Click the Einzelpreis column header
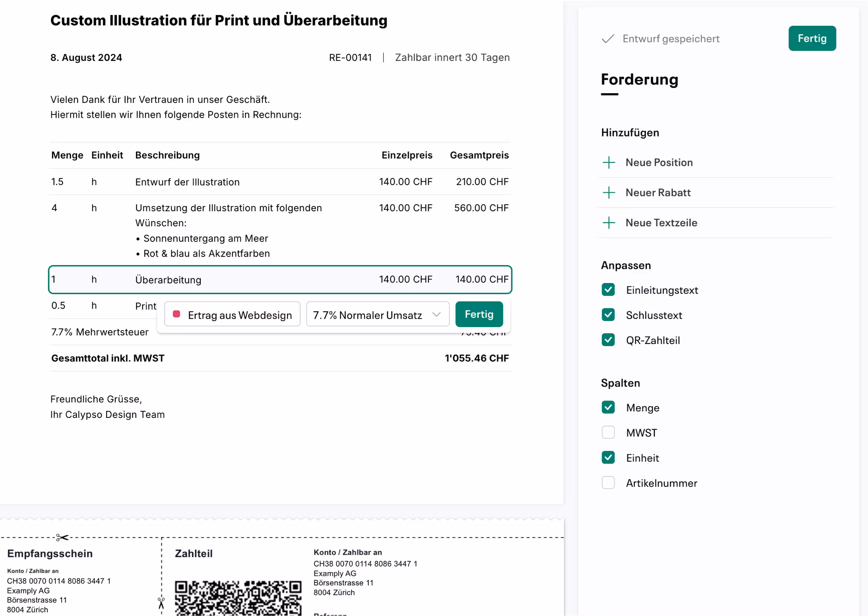Viewport: 868px width, 616px height. coord(407,155)
